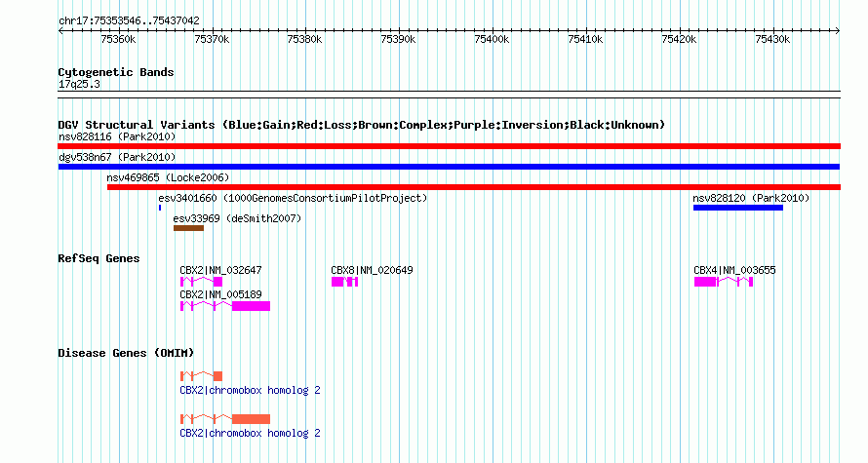
Task: Click the esv33969 brown complex variant bar
Action: click(188, 228)
